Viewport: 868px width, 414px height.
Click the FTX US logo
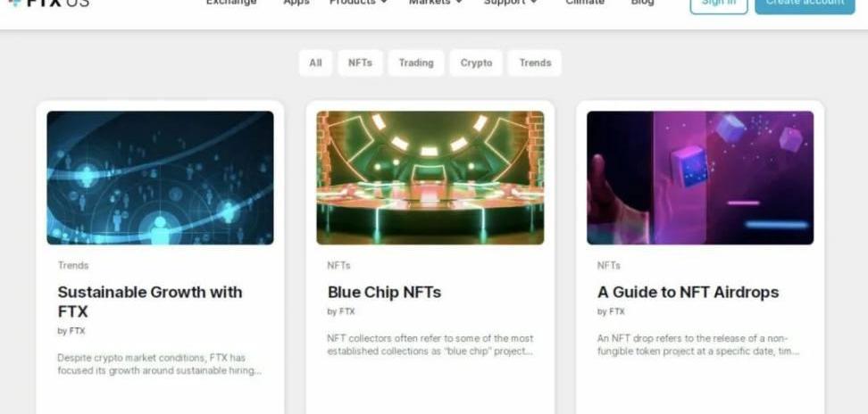[x=49, y=2]
